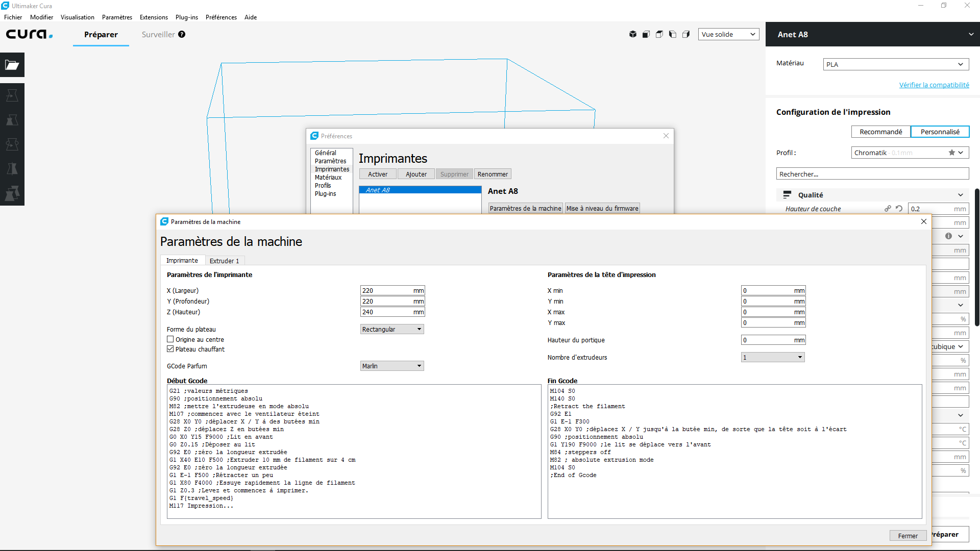The width and height of the screenshot is (980, 551).
Task: Open the Fichier menu
Action: pos(13,17)
